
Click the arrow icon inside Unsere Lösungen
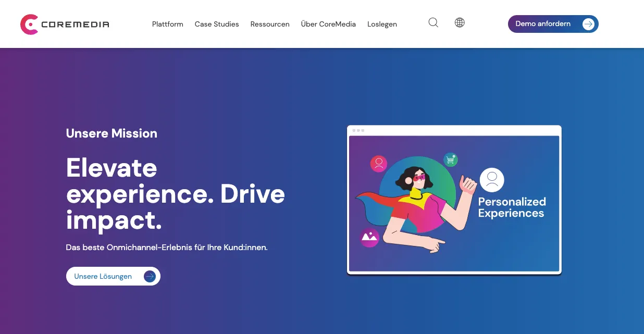pos(150,276)
